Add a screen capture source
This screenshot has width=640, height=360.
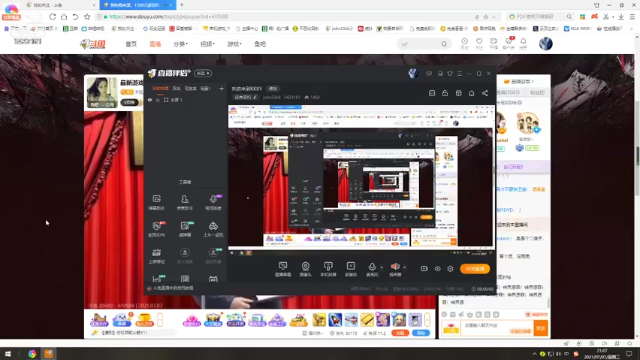(x=283, y=269)
